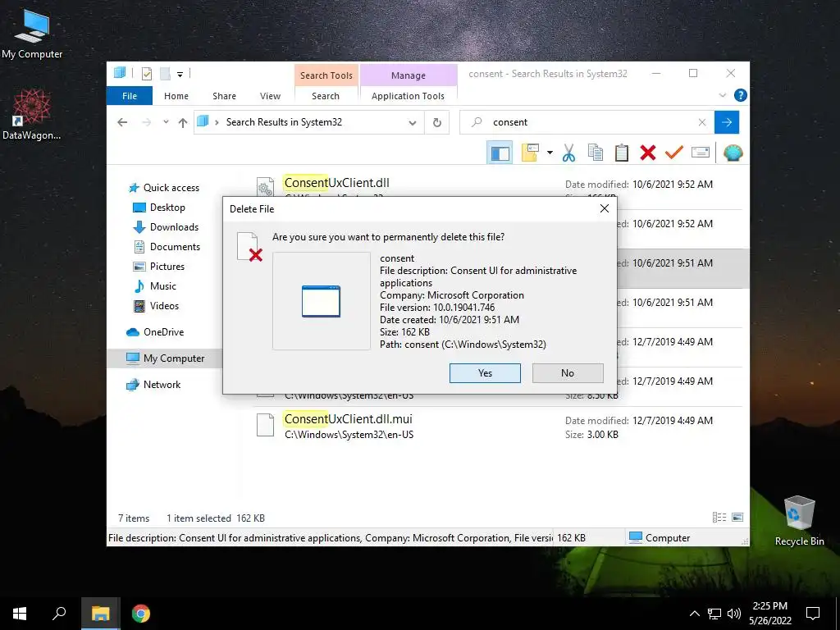Click No in Delete File dialog
Image resolution: width=840 pixels, height=630 pixels.
click(x=568, y=373)
